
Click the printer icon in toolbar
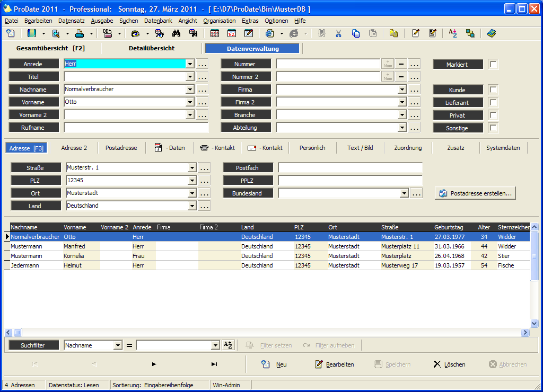[80, 33]
